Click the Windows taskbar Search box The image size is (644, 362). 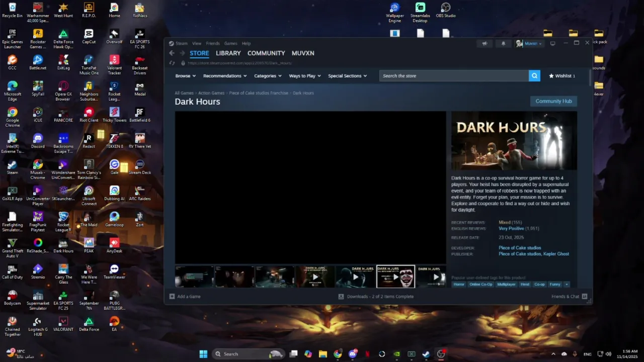248,354
